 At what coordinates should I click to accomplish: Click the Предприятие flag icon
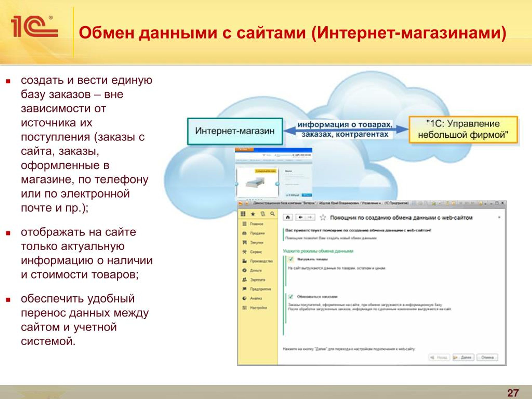pyautogui.click(x=244, y=289)
